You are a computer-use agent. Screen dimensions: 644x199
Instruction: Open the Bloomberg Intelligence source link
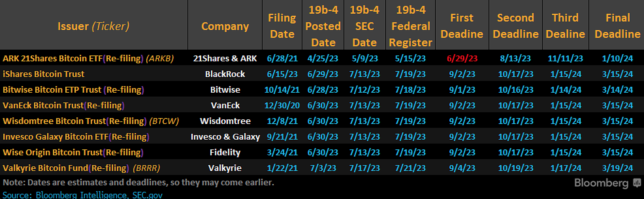(81, 195)
